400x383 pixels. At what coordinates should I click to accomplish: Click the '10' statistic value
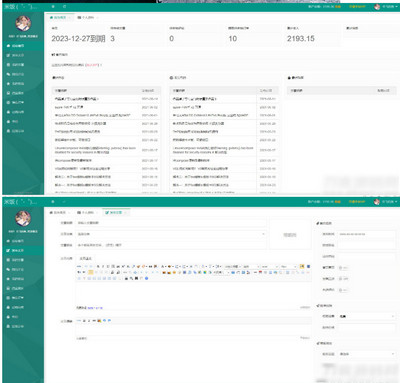pyautogui.click(x=233, y=39)
